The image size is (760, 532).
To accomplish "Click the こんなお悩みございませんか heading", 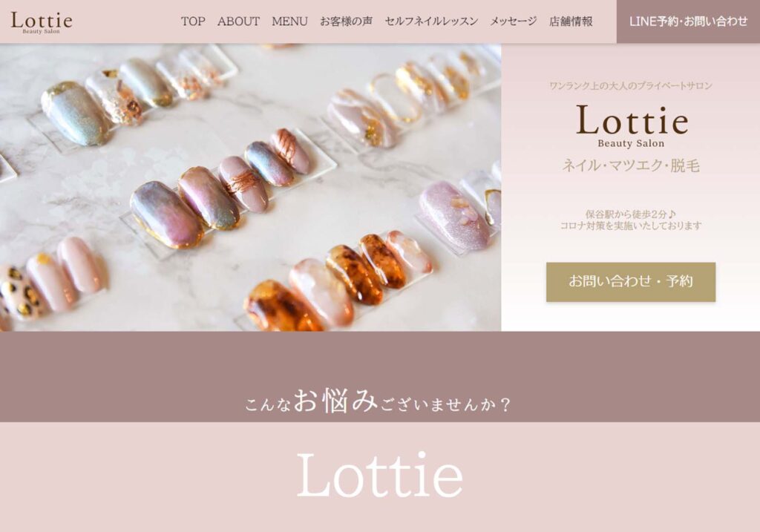I will (x=378, y=401).
